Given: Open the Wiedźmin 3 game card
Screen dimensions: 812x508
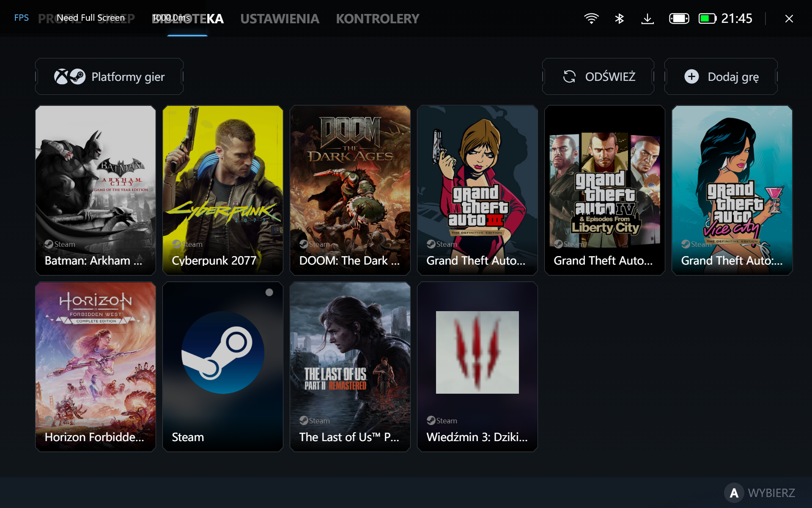Looking at the screenshot, I should click(477, 367).
